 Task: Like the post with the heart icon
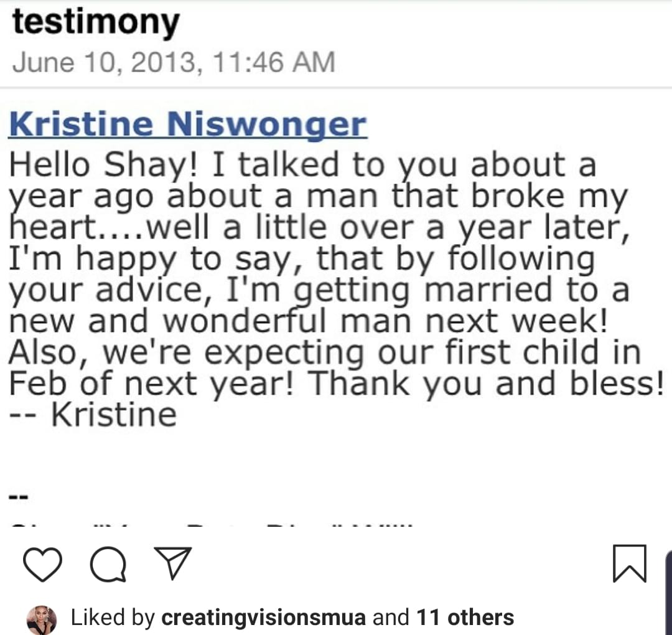tap(42, 564)
